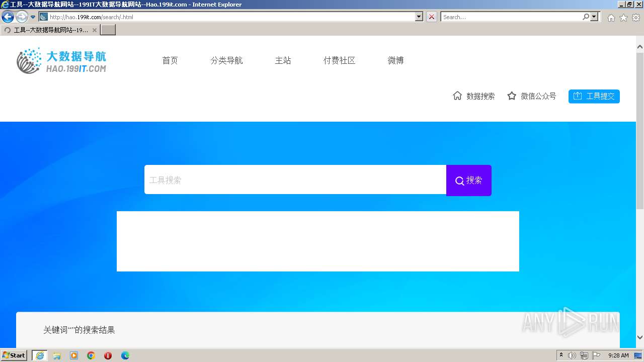
Task: Click the house icon beside 数据搜索
Action: pyautogui.click(x=457, y=96)
